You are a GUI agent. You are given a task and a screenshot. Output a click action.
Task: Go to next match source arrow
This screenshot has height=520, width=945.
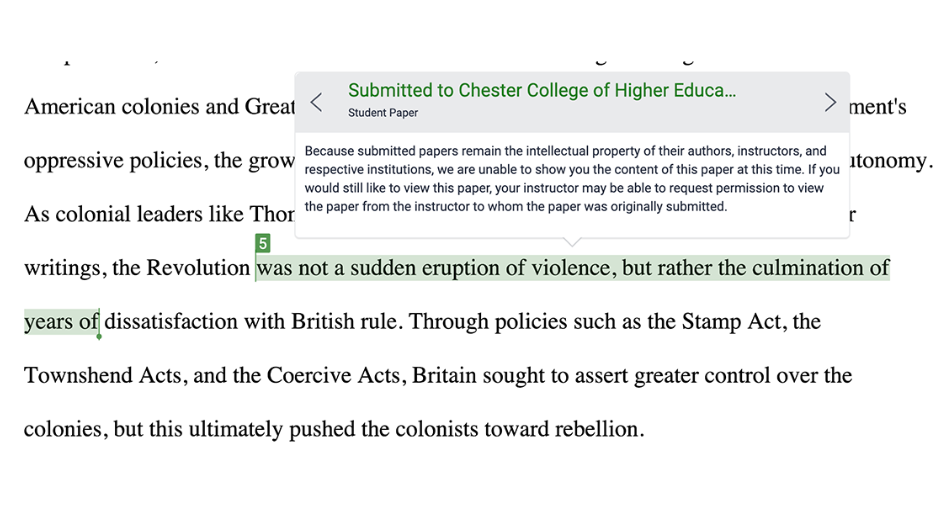pyautogui.click(x=829, y=102)
